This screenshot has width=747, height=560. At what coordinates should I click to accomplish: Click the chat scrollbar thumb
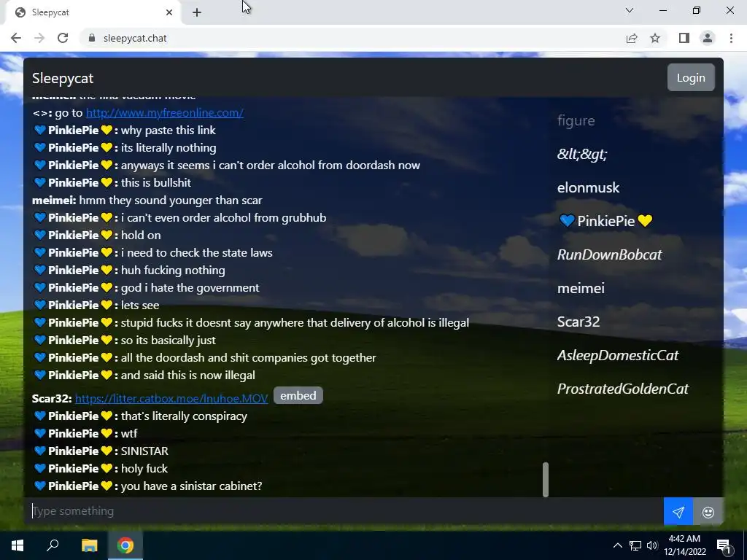pyautogui.click(x=546, y=480)
